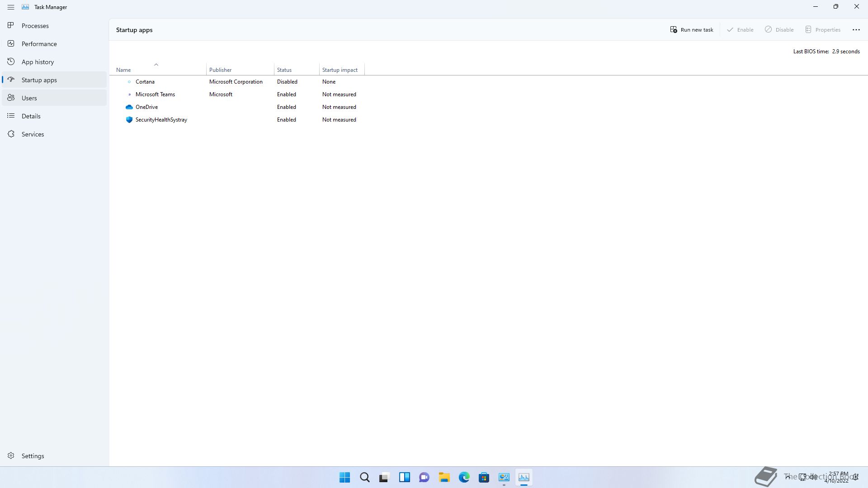Launch Microsoft Edge from taskbar

(x=464, y=477)
